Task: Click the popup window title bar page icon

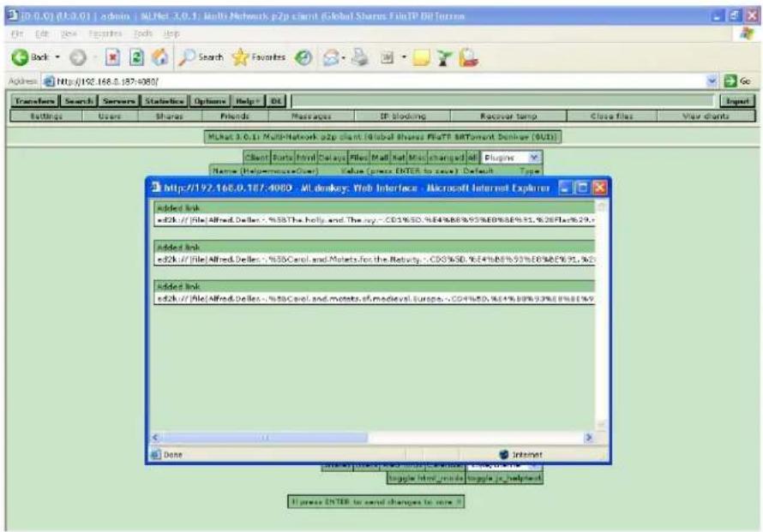Action: [x=156, y=188]
